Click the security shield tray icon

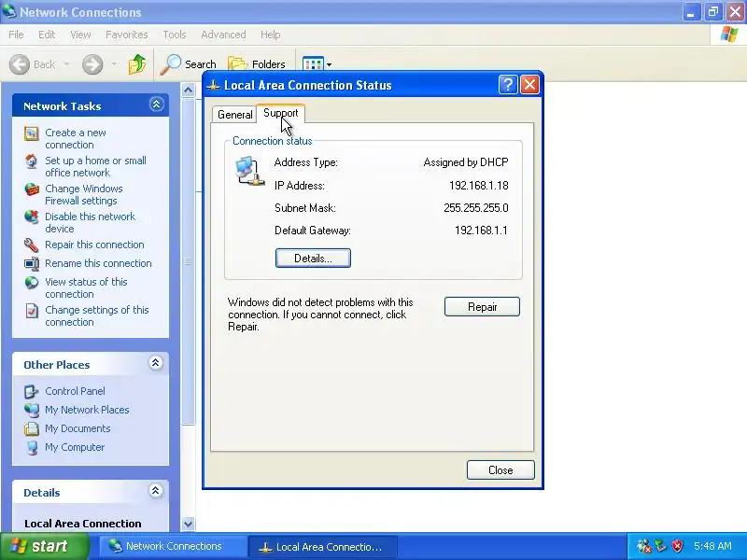point(678,546)
